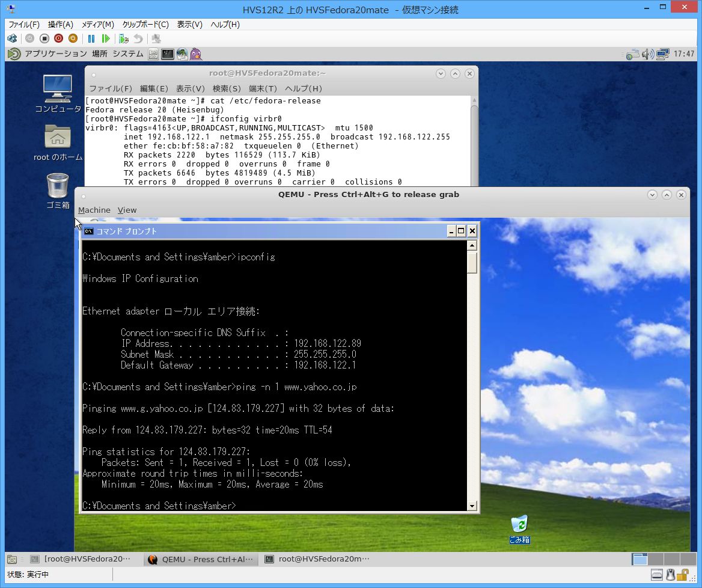The height and width of the screenshot is (588, 702).
Task: Launch the terminal from the MATE panel
Action: (168, 54)
